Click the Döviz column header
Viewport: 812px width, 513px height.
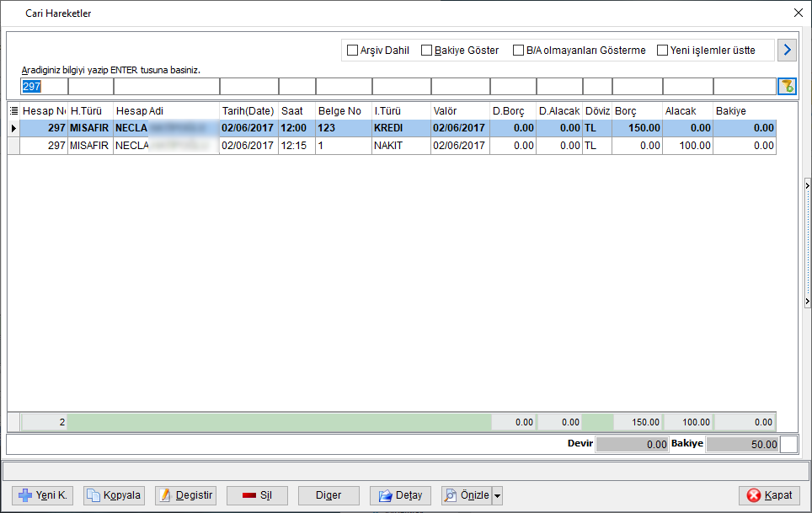(597, 111)
